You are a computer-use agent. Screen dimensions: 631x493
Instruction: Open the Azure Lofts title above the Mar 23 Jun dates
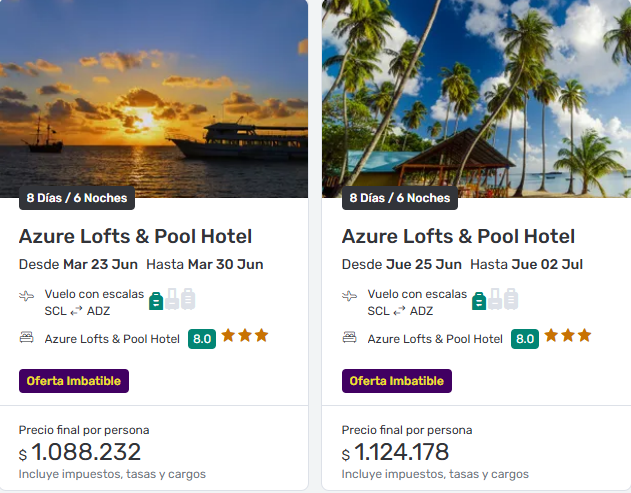[135, 237]
